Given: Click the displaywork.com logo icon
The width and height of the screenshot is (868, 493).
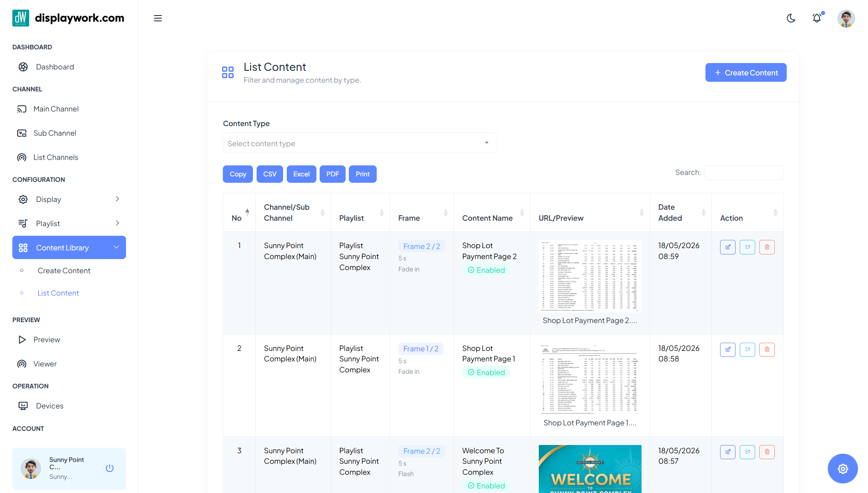Looking at the screenshot, I should click(21, 18).
